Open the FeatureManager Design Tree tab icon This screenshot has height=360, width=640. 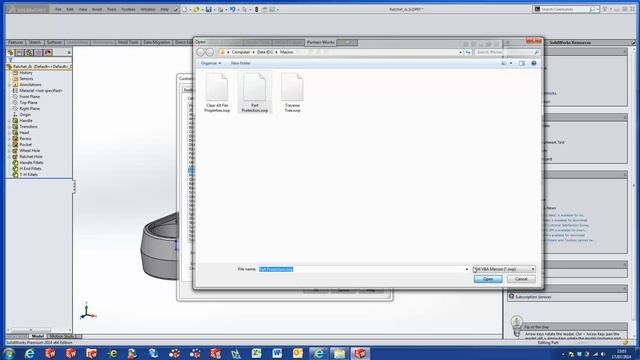(11, 53)
